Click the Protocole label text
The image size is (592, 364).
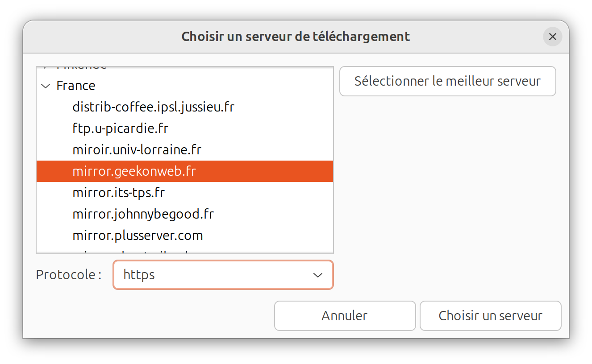click(x=68, y=275)
